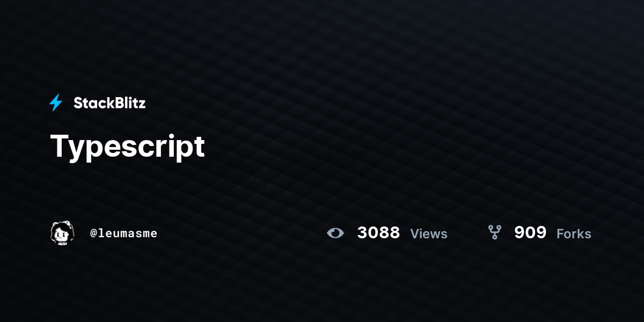This screenshot has width=644, height=322.
Task: Visit the @leumasme username link
Action: tap(123, 233)
